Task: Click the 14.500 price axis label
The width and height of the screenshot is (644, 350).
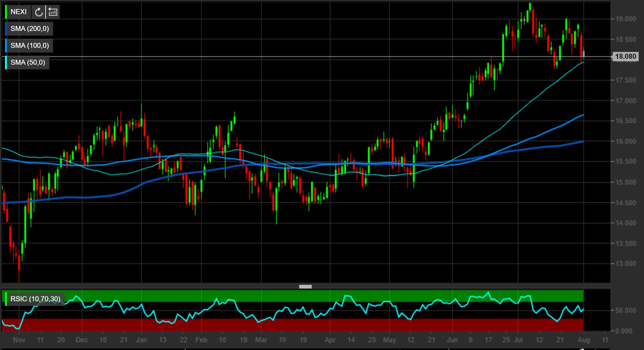Action: tap(626, 203)
